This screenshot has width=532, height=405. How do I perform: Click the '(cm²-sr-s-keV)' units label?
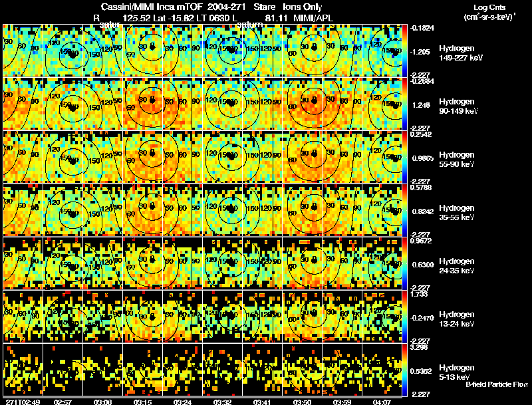pyautogui.click(x=489, y=17)
